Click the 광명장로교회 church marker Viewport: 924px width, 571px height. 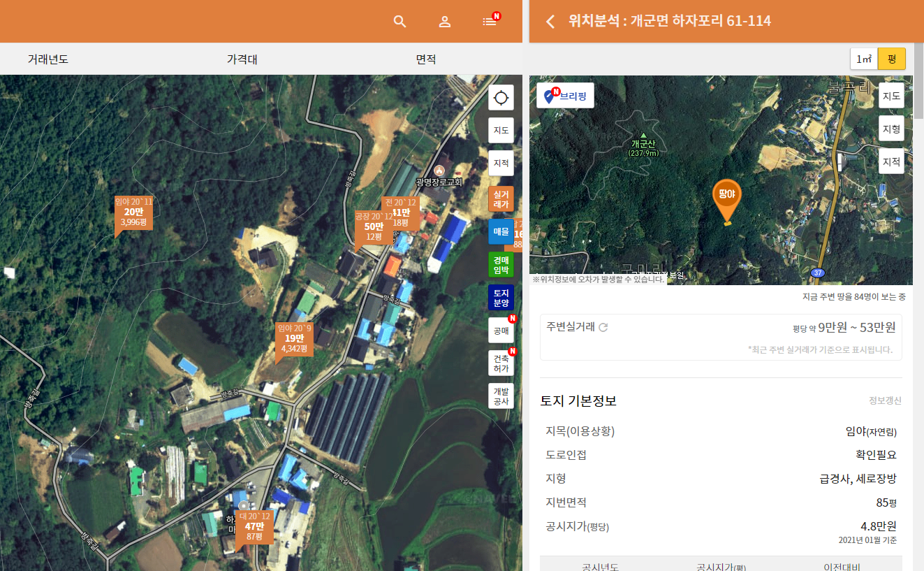tap(439, 170)
